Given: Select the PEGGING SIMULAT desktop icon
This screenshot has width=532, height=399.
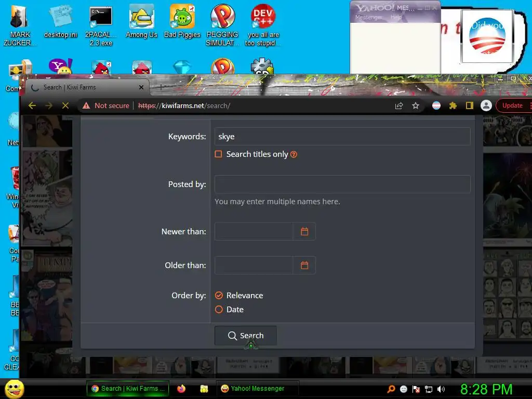Looking at the screenshot, I should coord(222,25).
